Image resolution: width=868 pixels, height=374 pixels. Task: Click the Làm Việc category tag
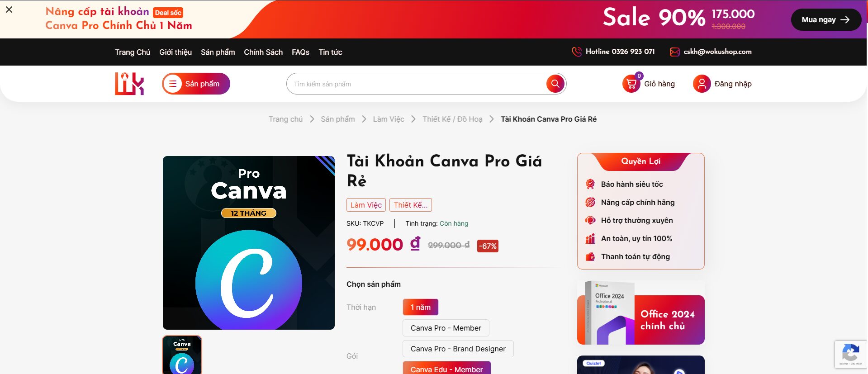pos(366,205)
